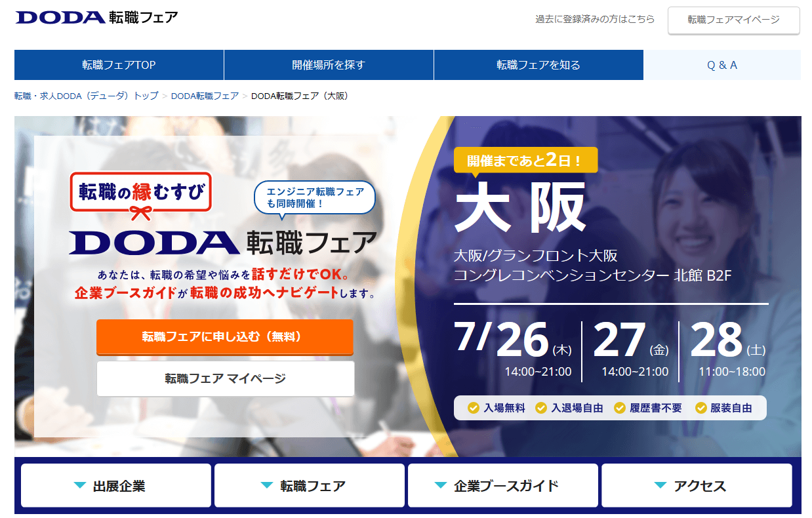Screen dimensions: 812x518
Task: Go to 転職フェアを知る navigation tab
Action: (538, 65)
